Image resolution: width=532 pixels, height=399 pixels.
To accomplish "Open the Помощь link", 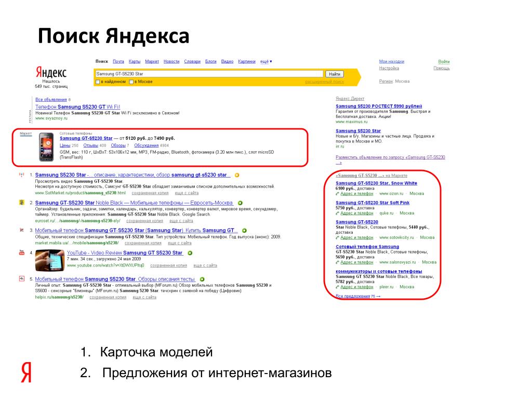I will 442,68.
